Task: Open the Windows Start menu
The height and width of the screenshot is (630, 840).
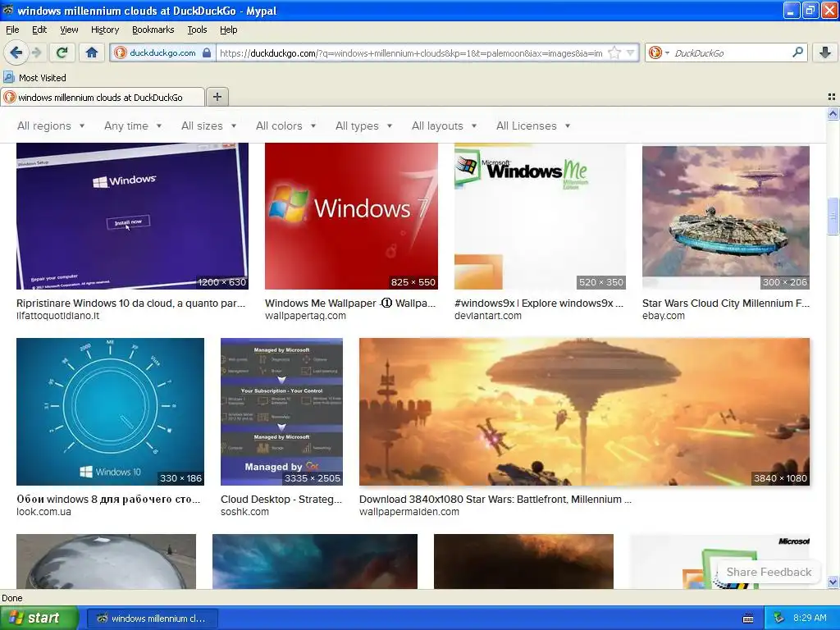Action: pos(39,618)
